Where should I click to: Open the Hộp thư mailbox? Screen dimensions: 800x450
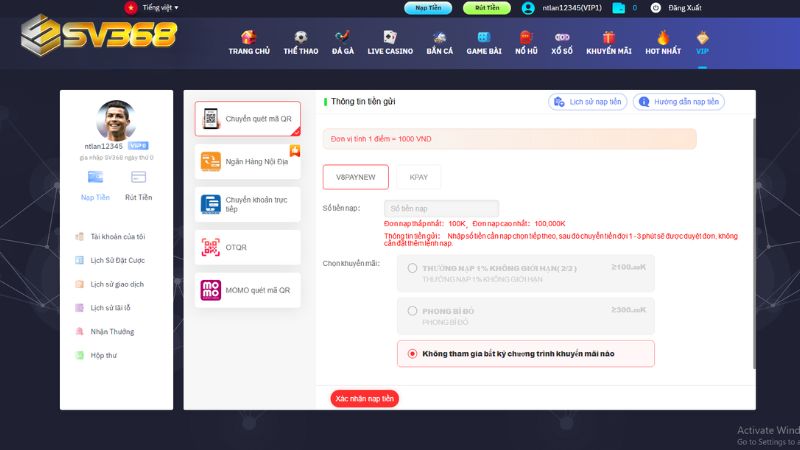[104, 355]
